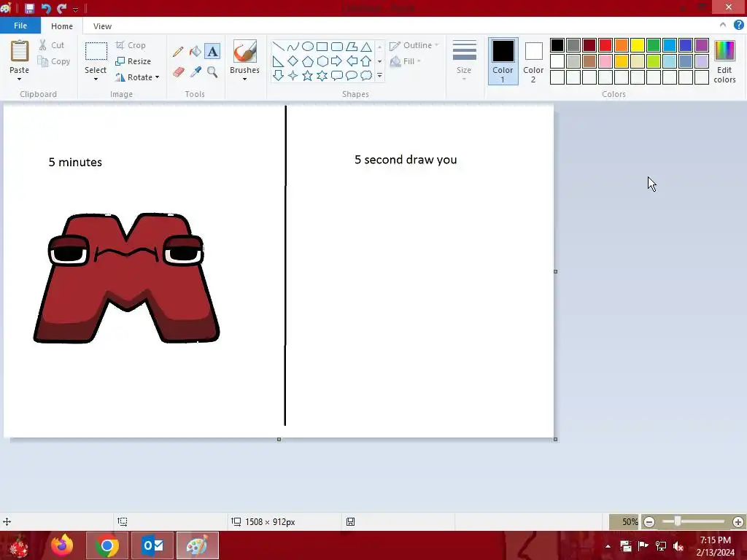Select the Magnifier tool
The image size is (747, 560).
pos(212,72)
